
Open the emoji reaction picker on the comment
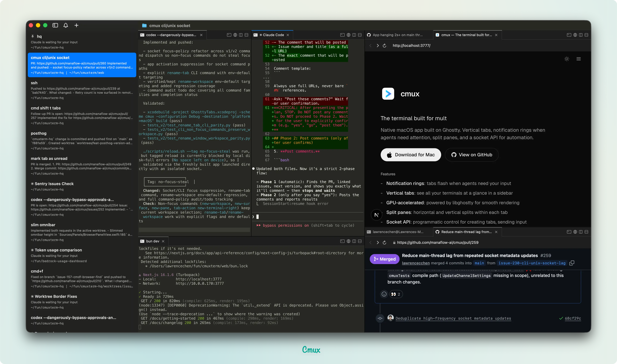(x=384, y=294)
